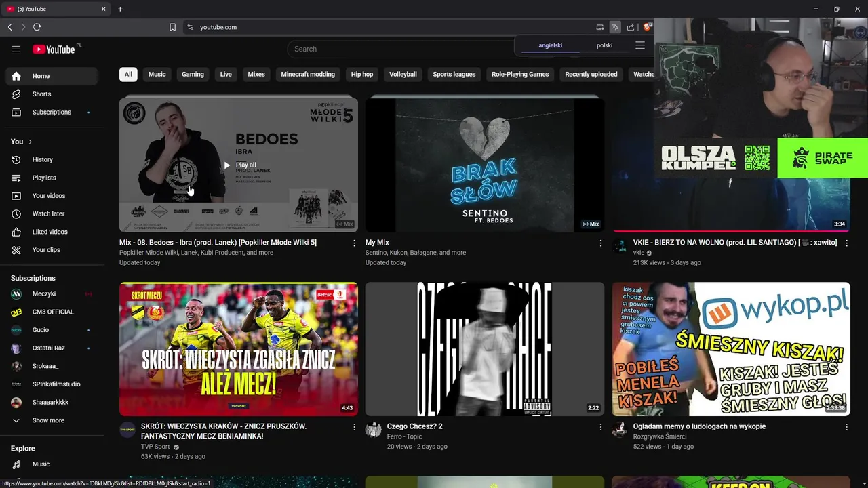Open the wykop.pl memes thumbnail

click(731, 349)
